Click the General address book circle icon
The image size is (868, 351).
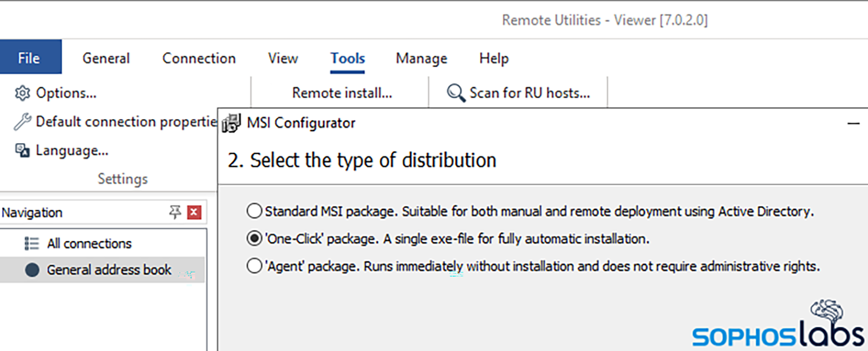tap(32, 270)
